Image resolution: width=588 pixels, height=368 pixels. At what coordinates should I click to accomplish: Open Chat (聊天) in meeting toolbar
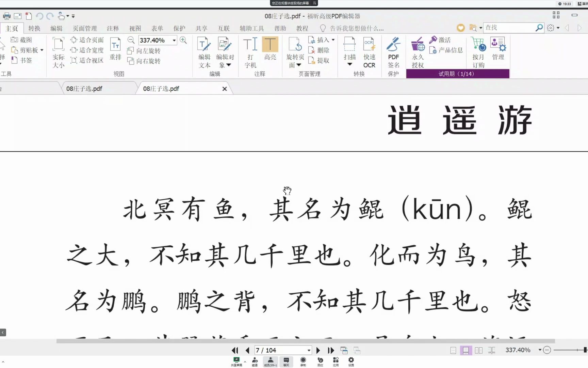point(286,362)
